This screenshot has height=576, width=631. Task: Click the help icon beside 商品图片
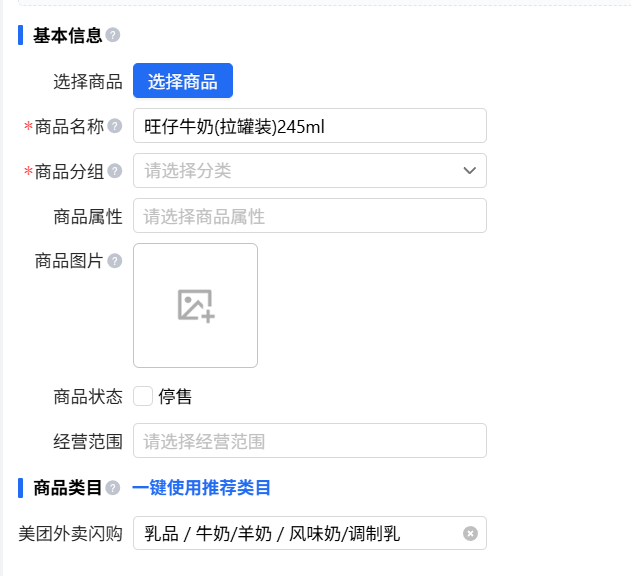115,261
